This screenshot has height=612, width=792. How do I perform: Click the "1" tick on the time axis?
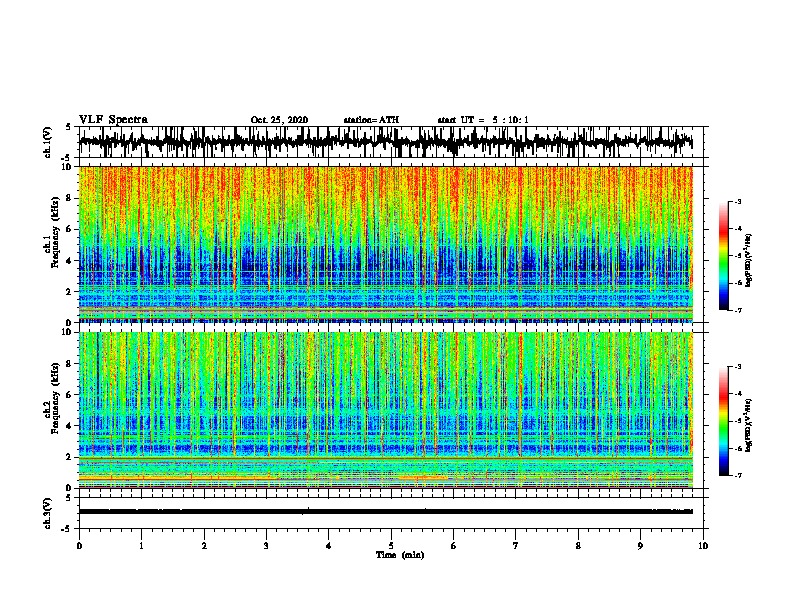[141, 546]
